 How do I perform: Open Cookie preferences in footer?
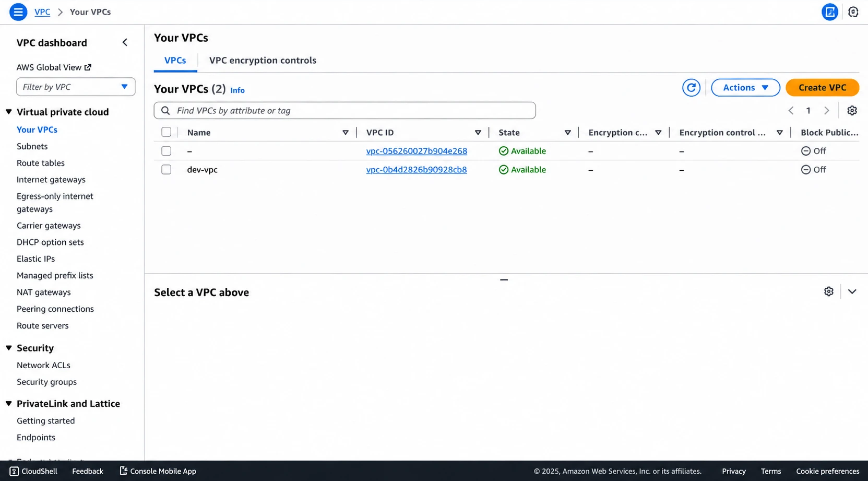pos(827,471)
